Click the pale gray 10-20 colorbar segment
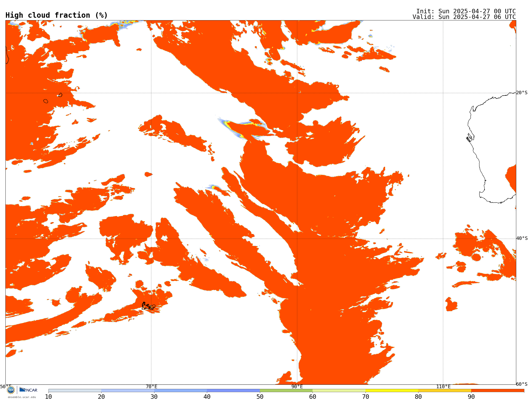Image resolution: width=532 pixels, height=400 pixels. pos(75,391)
